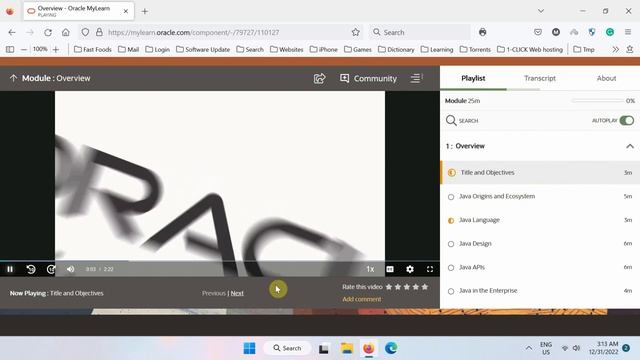The image size is (640, 360).
Task: Share this module icon
Action: [x=320, y=78]
